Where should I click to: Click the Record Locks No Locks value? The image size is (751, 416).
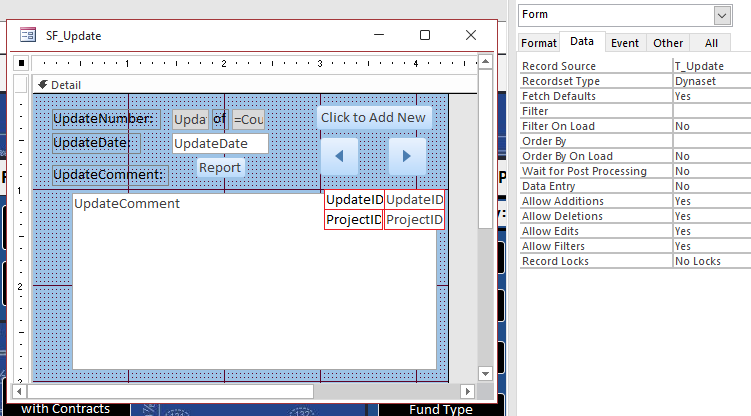tap(712, 261)
